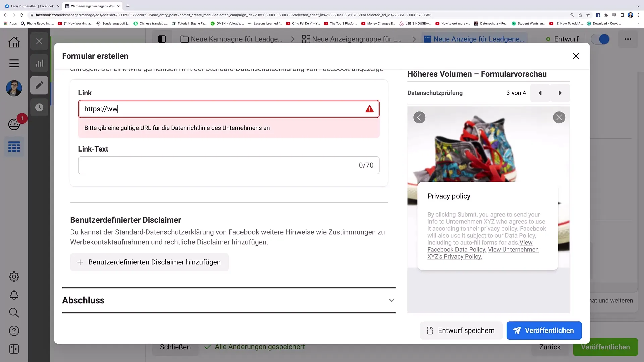The image size is (644, 362).
Task: Open the hamburger menu in left sidebar
Action: click(14, 63)
